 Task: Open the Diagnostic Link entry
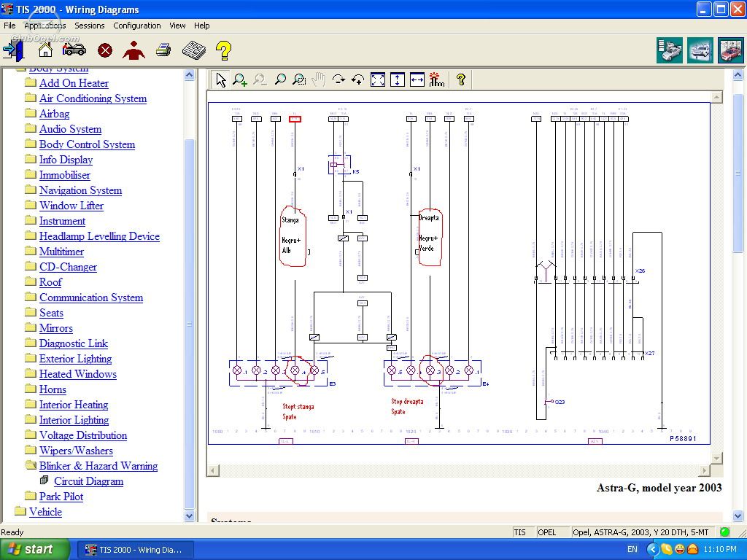[x=74, y=343]
